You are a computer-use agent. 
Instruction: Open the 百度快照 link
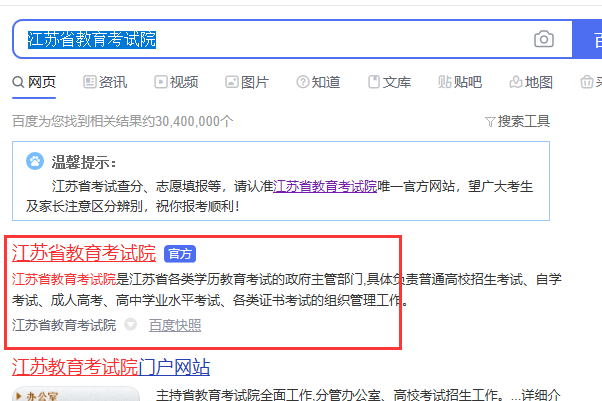175,325
